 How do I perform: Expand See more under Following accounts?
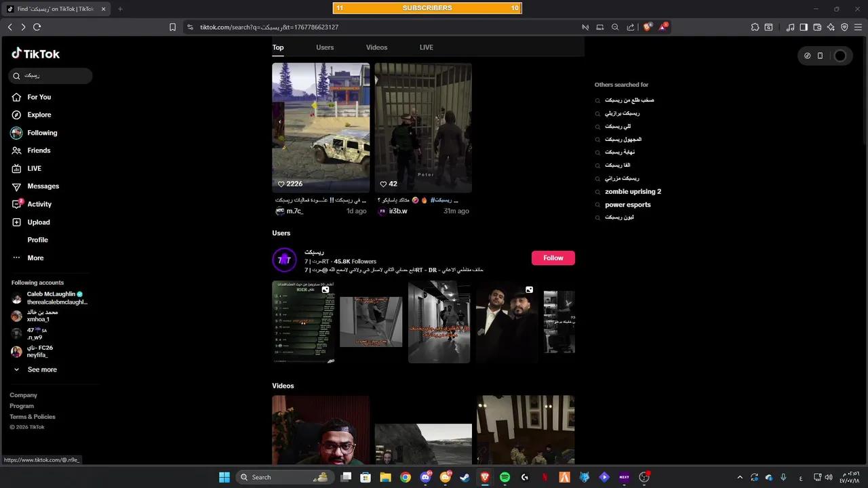tap(42, 369)
